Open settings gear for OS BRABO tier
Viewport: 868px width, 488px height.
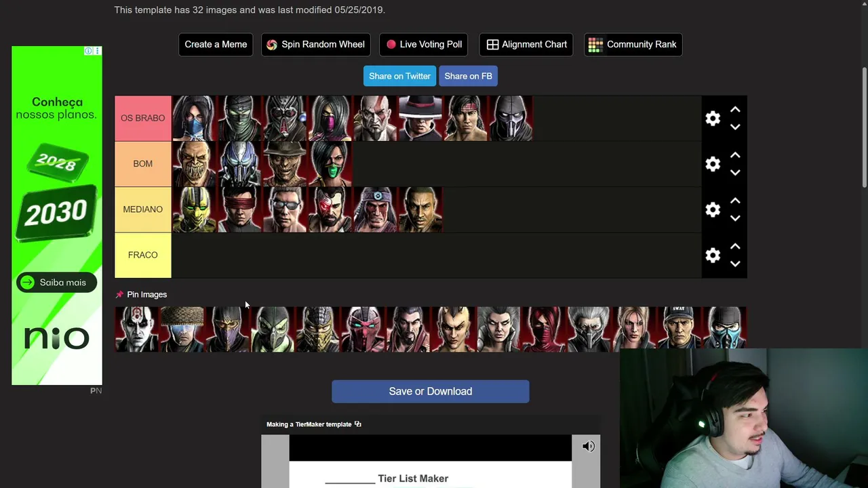[713, 119]
